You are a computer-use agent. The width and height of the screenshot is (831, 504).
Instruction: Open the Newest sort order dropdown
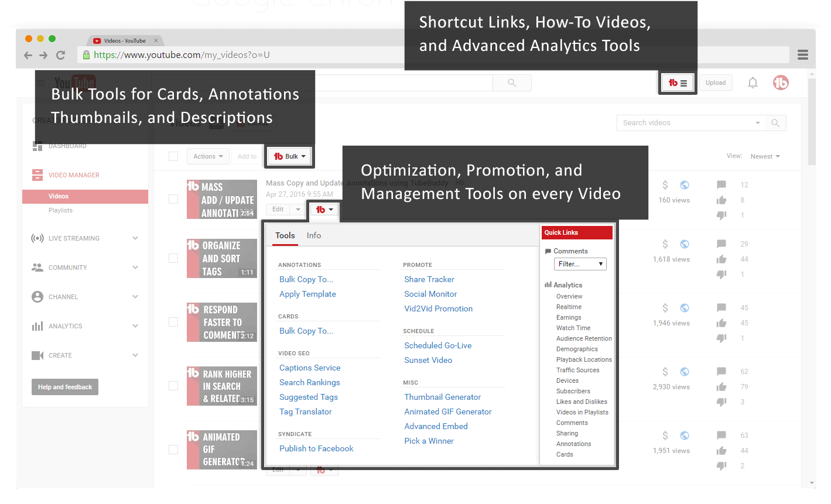pos(765,156)
